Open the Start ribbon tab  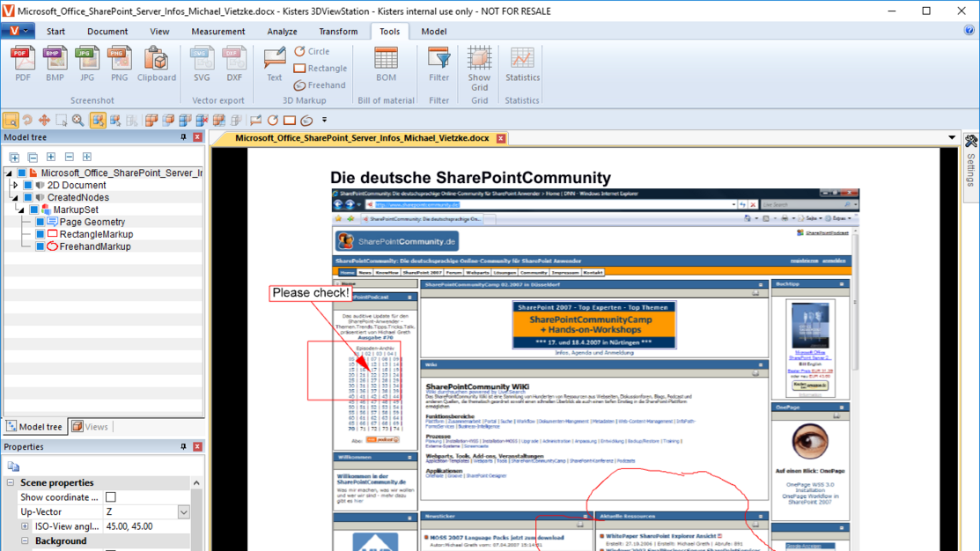55,31
